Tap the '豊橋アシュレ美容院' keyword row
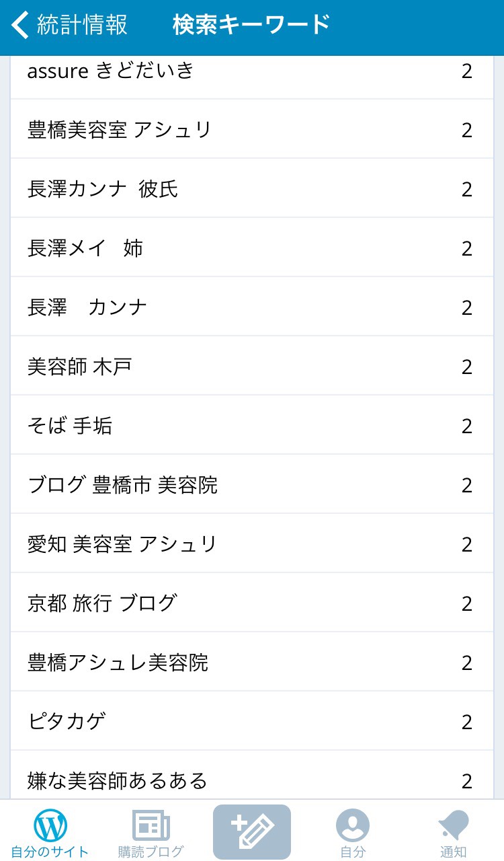 (x=118, y=663)
